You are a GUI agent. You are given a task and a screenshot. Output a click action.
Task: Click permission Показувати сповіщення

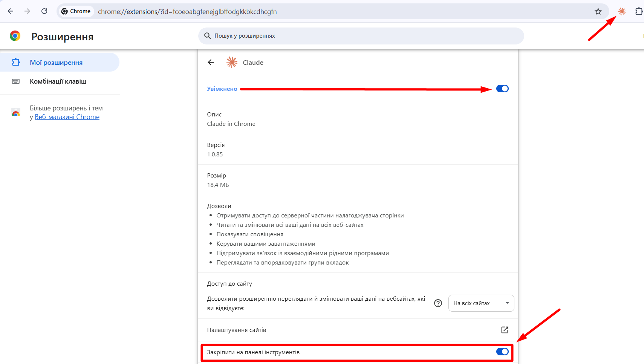click(250, 234)
